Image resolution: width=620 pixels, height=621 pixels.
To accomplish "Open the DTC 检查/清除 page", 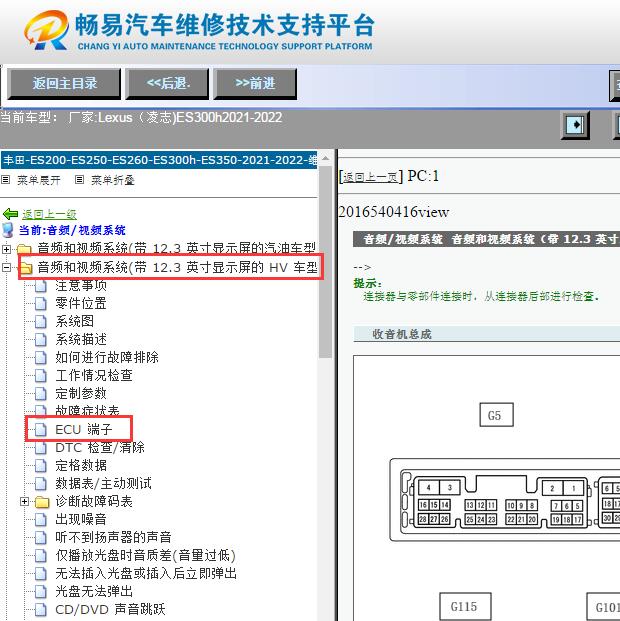I will [x=100, y=448].
